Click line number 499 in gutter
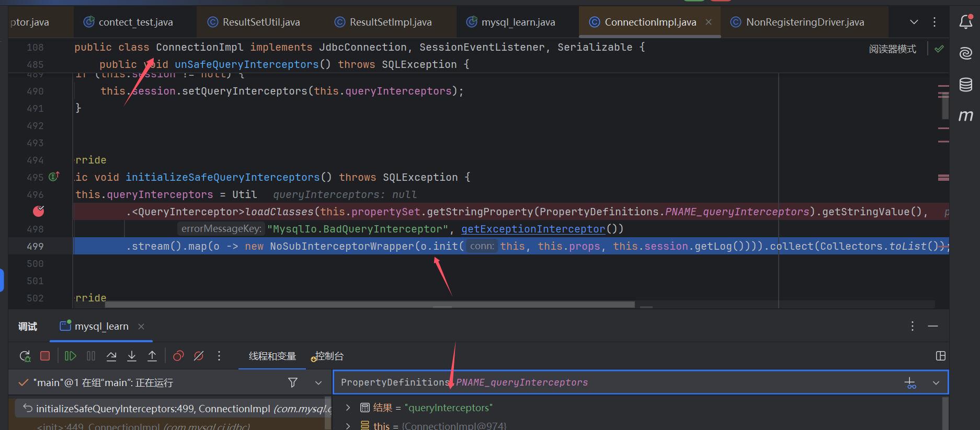This screenshot has width=980, height=430. coord(35,246)
